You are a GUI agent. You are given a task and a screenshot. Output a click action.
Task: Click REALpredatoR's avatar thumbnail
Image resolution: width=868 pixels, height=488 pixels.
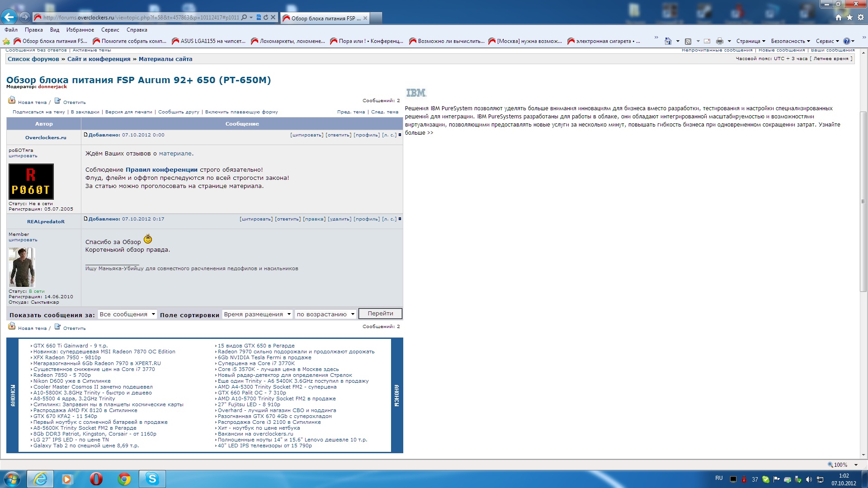click(21, 267)
